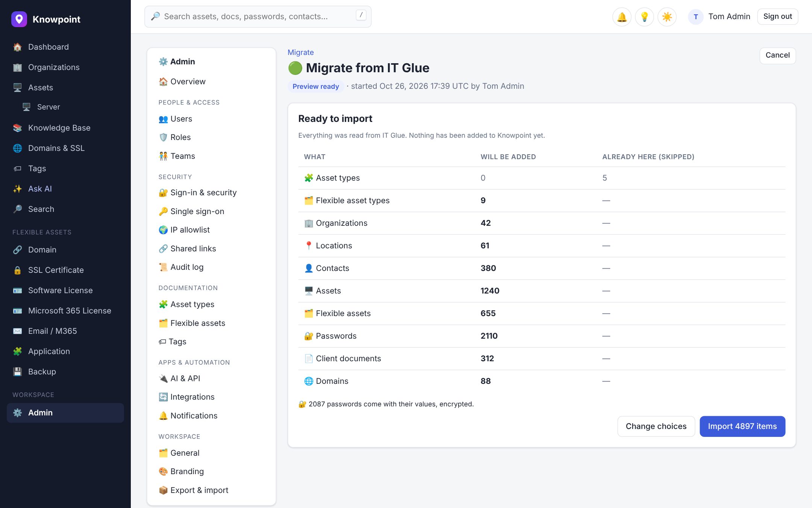
Task: Open Export & import settings
Action: point(211,490)
